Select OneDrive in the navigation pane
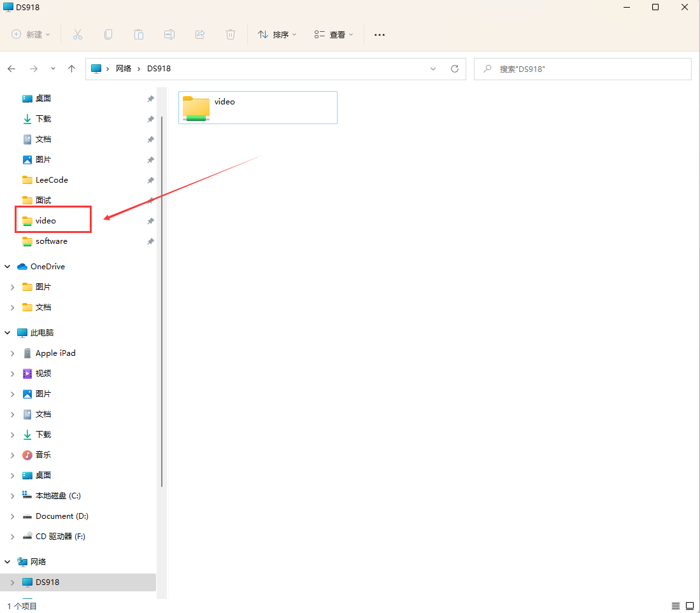The image size is (700, 613). [47, 266]
